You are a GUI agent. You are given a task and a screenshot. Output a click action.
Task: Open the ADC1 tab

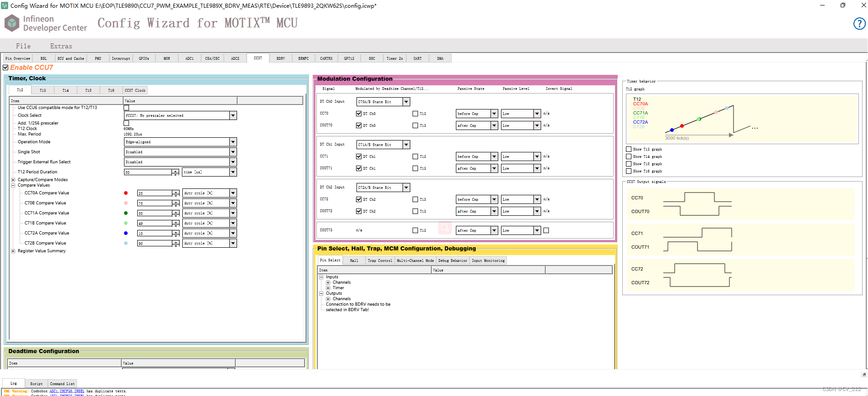(x=190, y=58)
